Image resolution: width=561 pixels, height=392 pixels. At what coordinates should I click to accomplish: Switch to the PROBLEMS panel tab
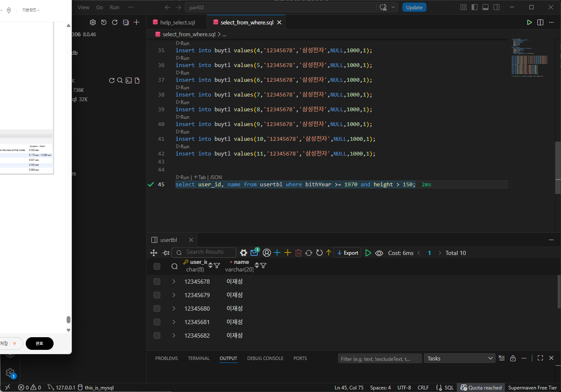[x=167, y=358]
